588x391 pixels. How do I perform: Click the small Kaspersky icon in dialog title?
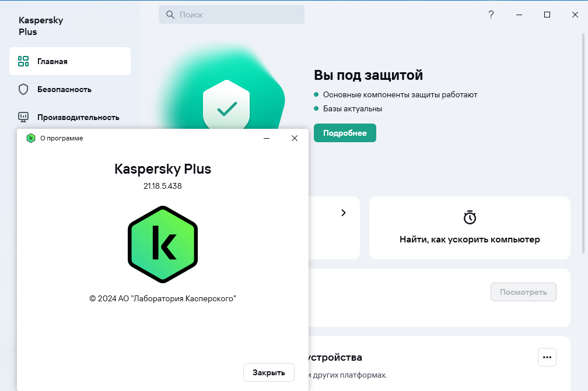point(31,138)
